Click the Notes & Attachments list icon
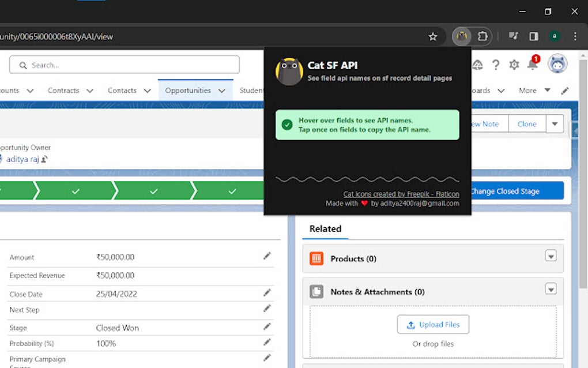This screenshot has height=368, width=588. [x=316, y=291]
